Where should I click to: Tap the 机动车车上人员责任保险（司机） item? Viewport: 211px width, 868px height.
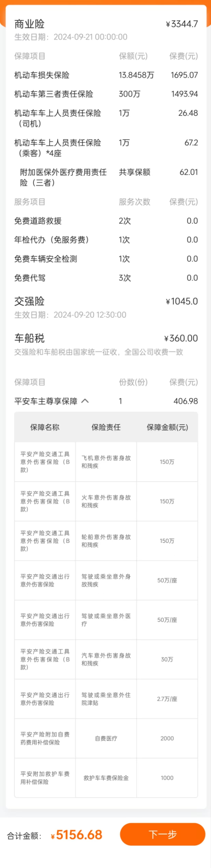pos(106,118)
